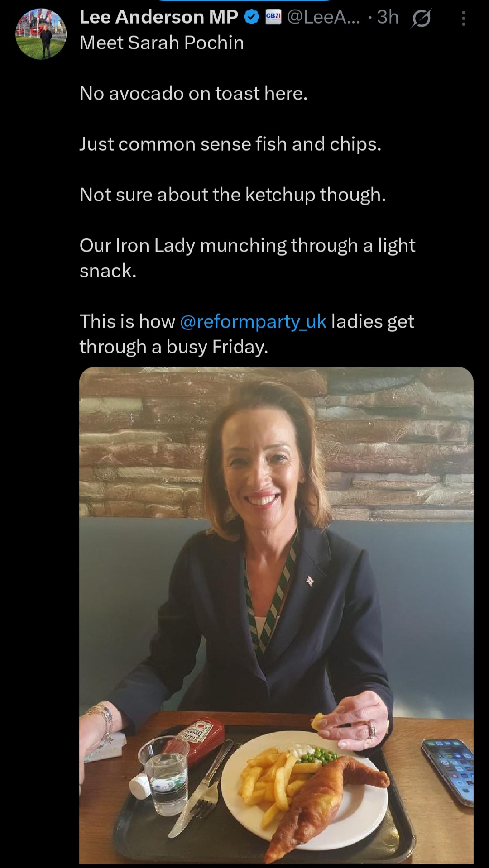
Task: Click the text "This is how"
Action: click(127, 322)
